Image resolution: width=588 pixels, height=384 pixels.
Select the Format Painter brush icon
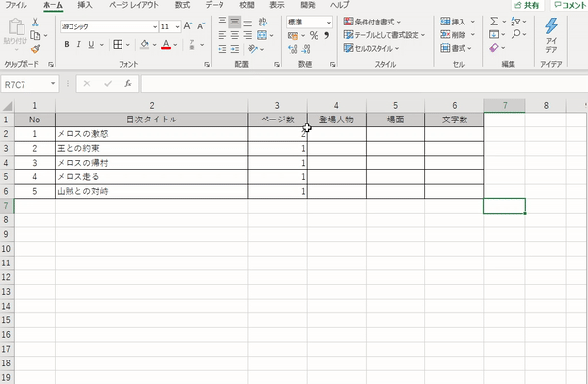click(x=35, y=49)
